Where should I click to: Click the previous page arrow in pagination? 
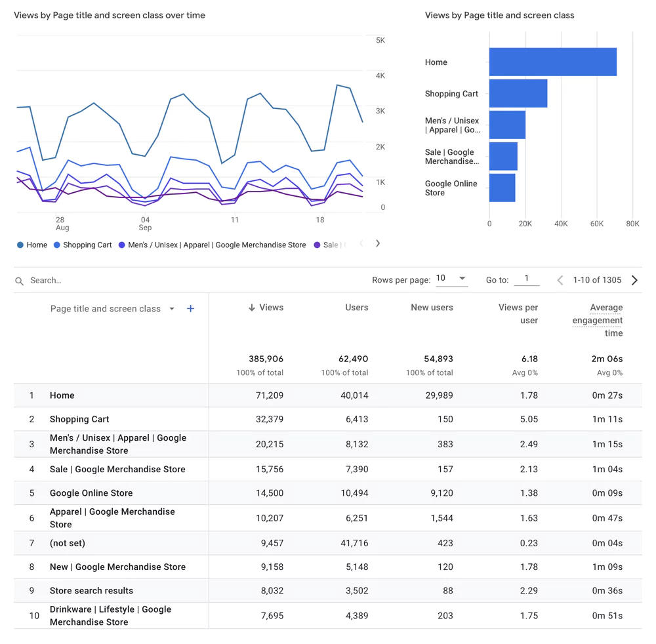560,280
